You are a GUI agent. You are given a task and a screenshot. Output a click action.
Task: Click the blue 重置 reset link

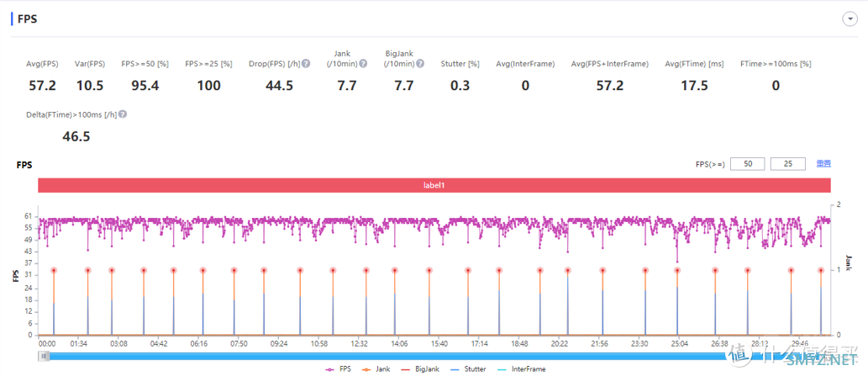coord(823,164)
